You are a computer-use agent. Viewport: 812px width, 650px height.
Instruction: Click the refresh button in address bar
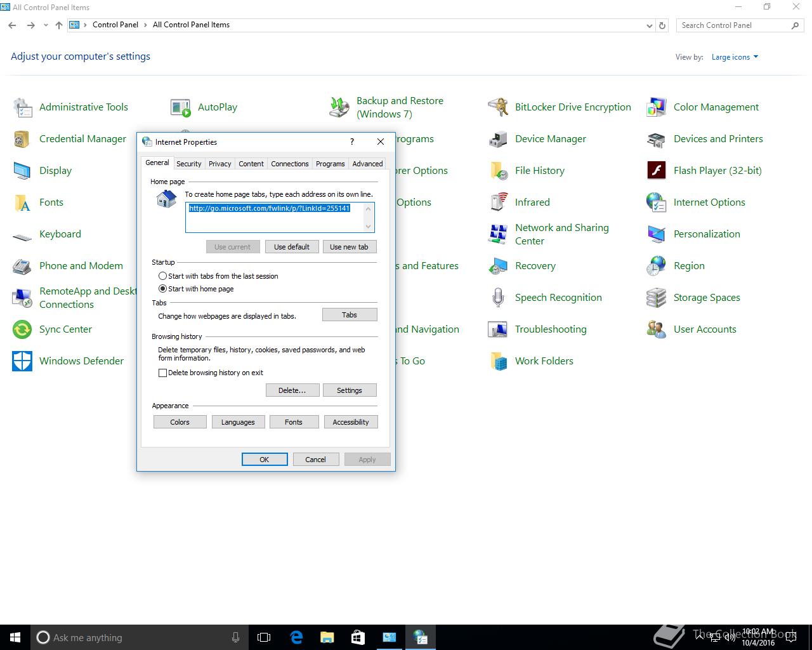pyautogui.click(x=662, y=25)
